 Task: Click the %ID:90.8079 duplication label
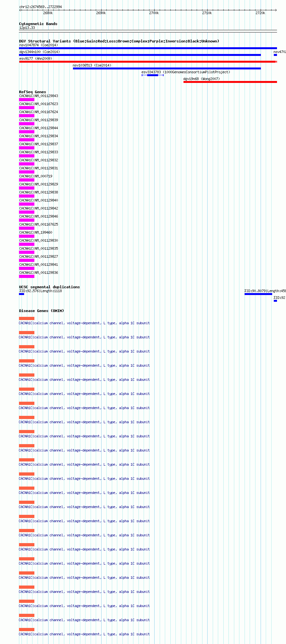(x=265, y=291)
